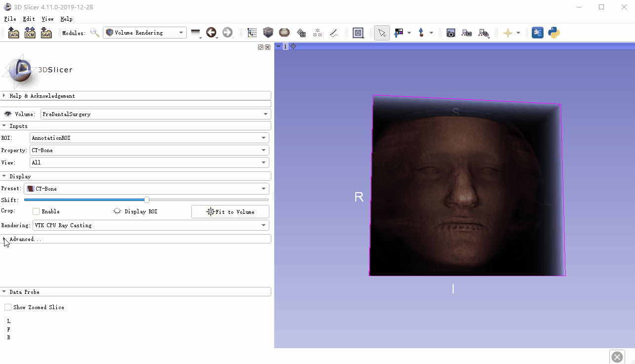Open the Extensions Manager icon

pos(538,33)
